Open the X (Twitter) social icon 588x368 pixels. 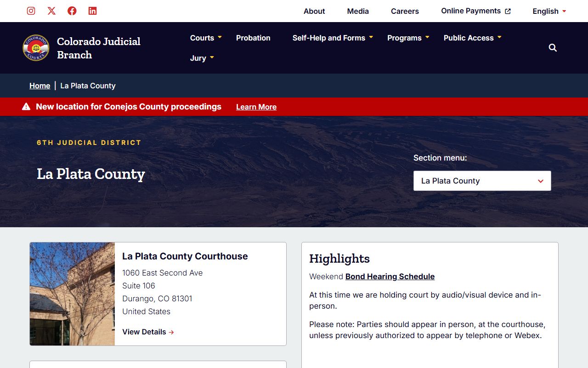tap(51, 11)
